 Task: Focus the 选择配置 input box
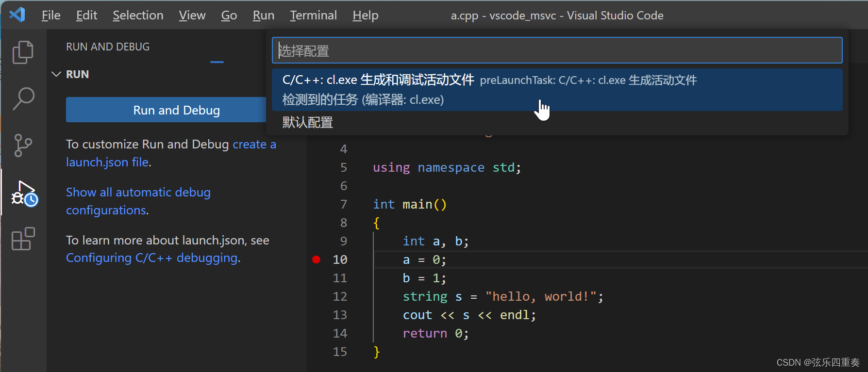[x=557, y=50]
